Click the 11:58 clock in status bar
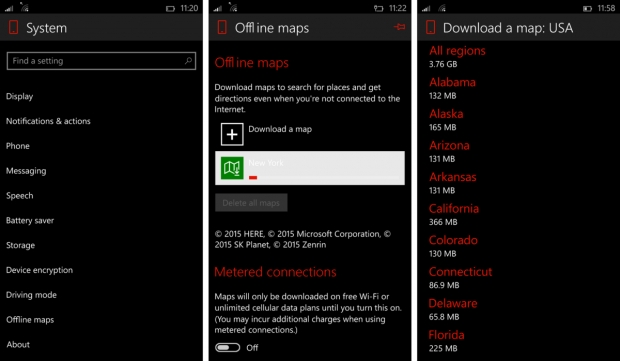 [606, 8]
